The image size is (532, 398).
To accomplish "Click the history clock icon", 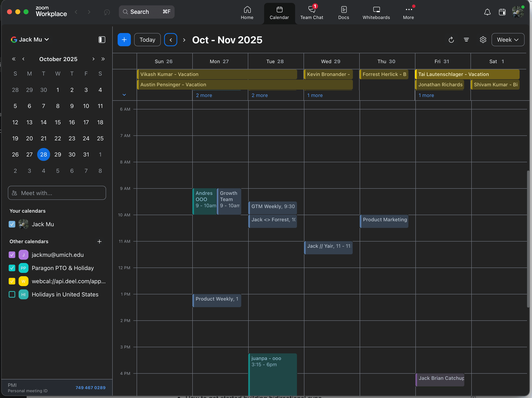I will pos(107,12).
